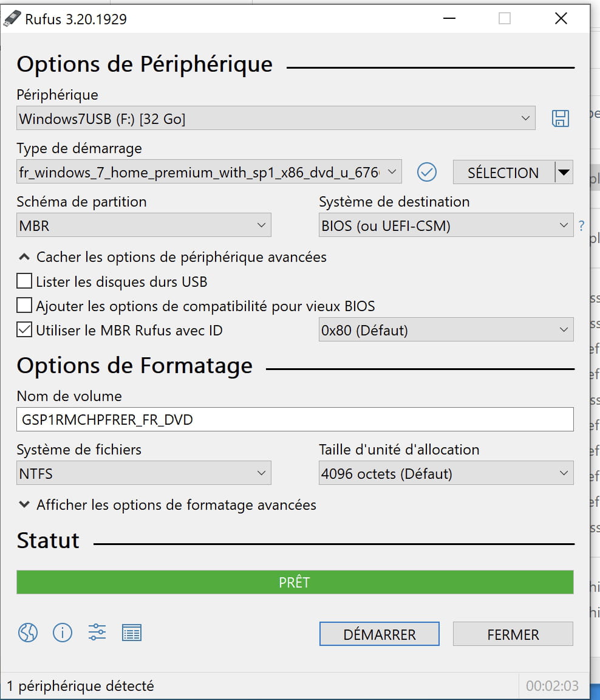600x700 pixels.
Task: Open the language globe icon
Action: (28, 633)
